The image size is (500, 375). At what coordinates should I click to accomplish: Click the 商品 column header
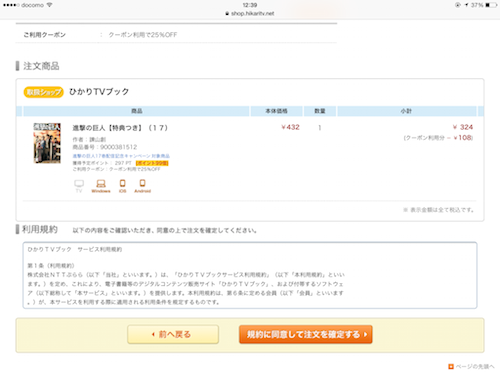pyautogui.click(x=137, y=111)
